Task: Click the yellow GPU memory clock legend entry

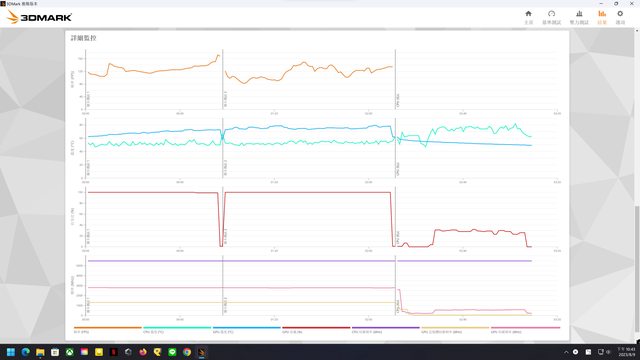Action: click(455, 330)
